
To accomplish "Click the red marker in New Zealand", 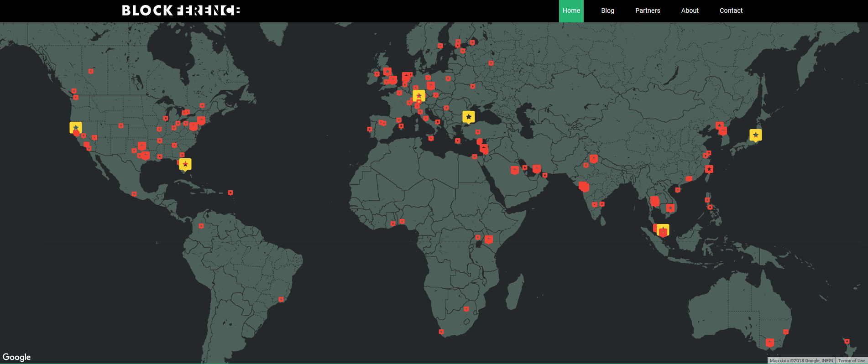I will point(847,341).
